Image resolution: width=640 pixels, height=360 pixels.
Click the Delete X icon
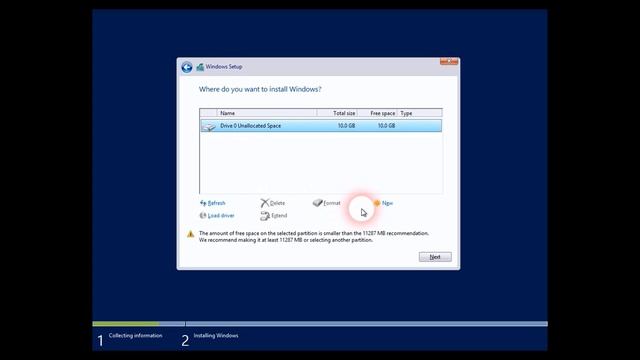pos(264,203)
